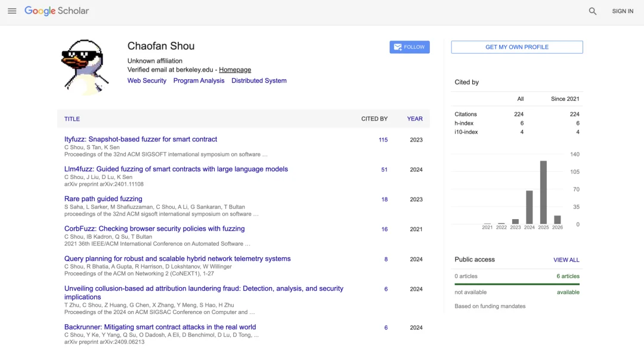This screenshot has height=348, width=644.
Task: Click VIEW ALL under Public access
Action: coord(566,260)
